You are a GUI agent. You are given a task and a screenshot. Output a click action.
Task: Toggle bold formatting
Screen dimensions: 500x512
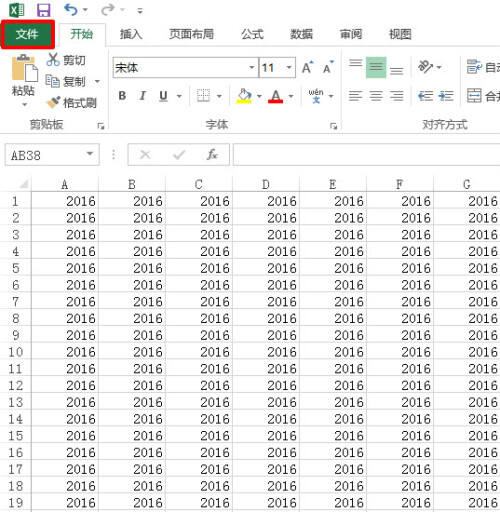(122, 96)
